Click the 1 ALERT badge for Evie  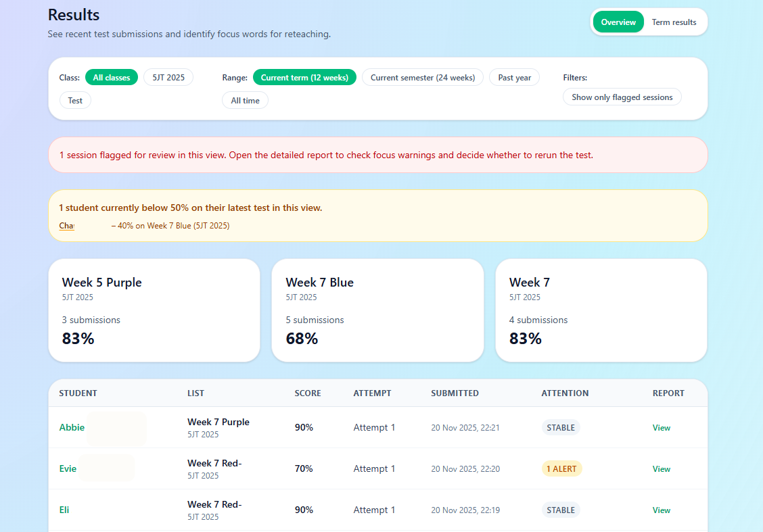click(x=561, y=469)
